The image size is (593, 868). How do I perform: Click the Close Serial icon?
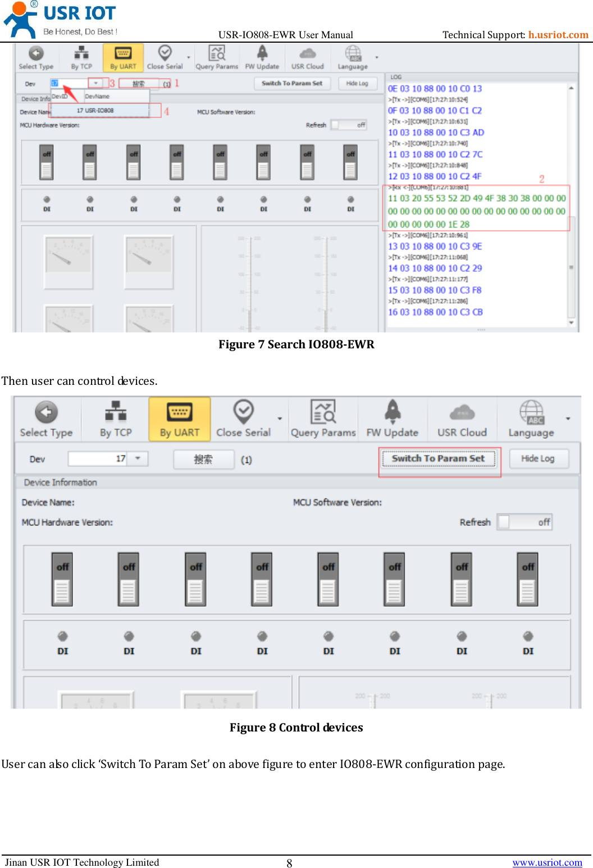(244, 418)
